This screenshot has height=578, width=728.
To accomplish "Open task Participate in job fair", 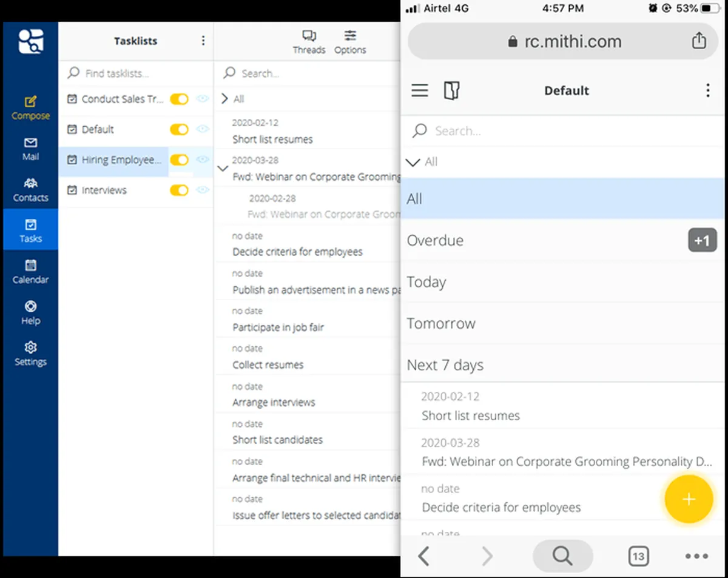I will pyautogui.click(x=308, y=320).
